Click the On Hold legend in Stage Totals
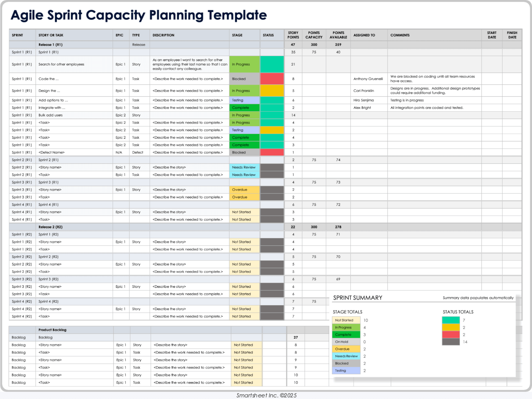This screenshot has width=532, height=399. [346, 342]
